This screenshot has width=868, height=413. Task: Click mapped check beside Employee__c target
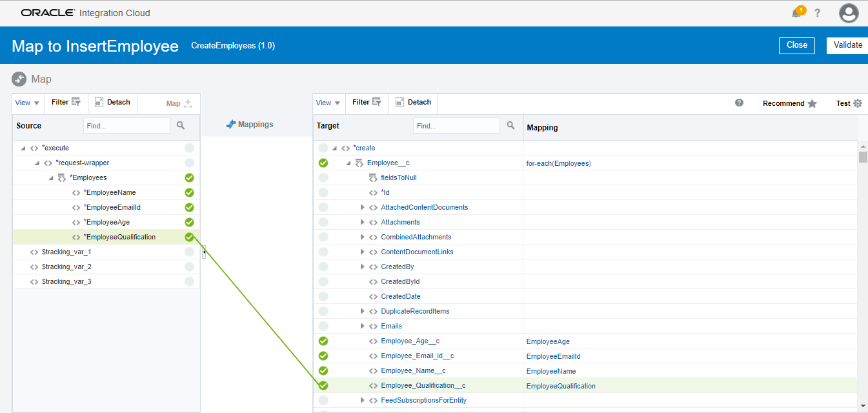[x=323, y=163]
